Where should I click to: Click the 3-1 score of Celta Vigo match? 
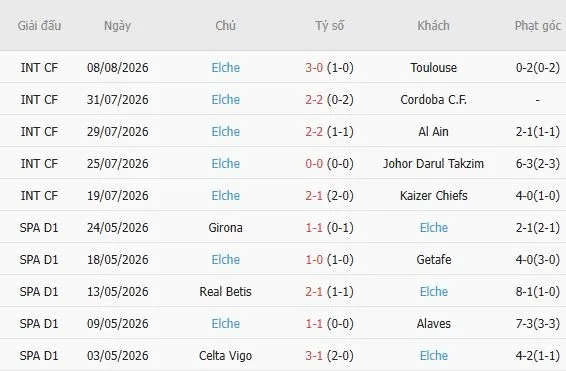(x=314, y=356)
